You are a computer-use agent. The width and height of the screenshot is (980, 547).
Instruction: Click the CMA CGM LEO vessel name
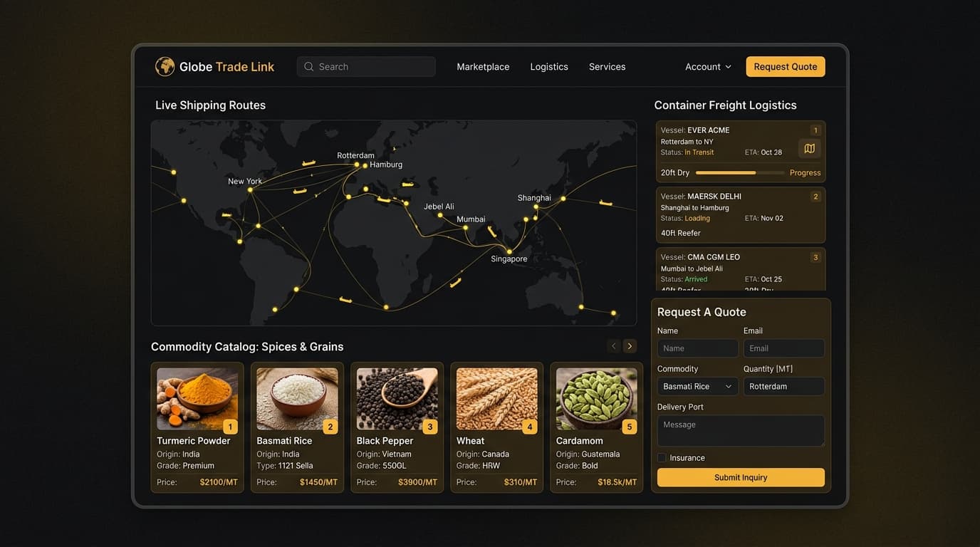coord(714,257)
